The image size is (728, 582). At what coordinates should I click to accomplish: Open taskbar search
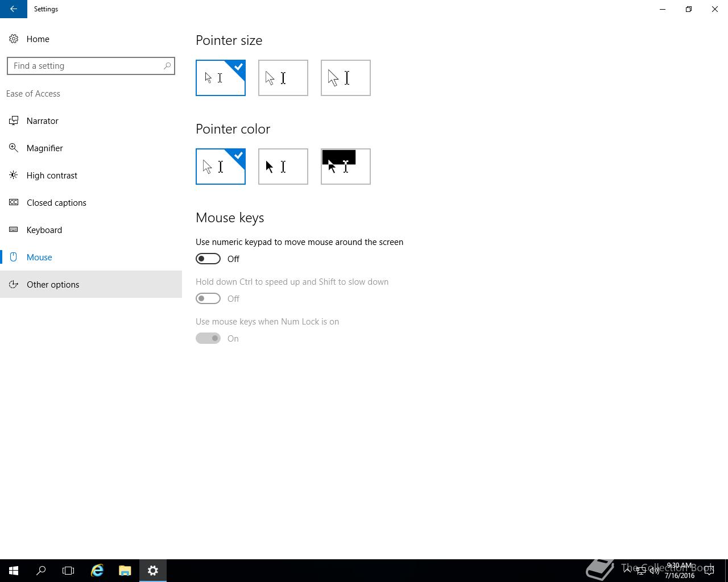(41, 571)
